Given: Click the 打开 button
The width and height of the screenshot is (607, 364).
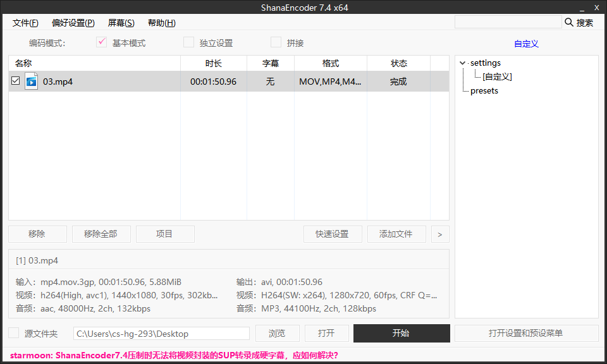Looking at the screenshot, I should (x=327, y=333).
